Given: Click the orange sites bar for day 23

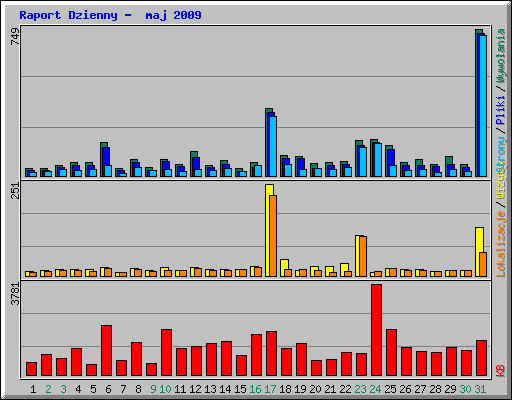Looking at the screenshot, I should pos(363,256).
